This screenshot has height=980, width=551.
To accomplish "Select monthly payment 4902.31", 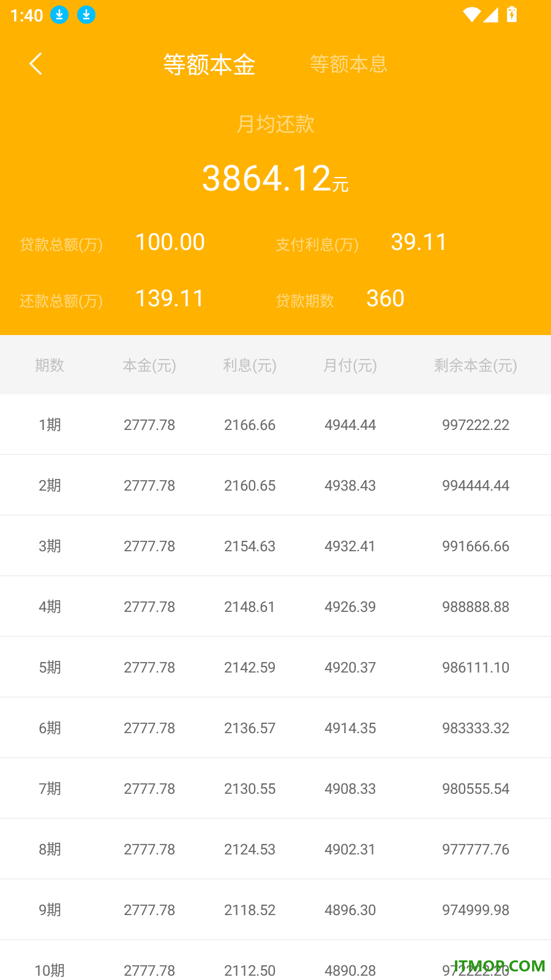I will [350, 850].
